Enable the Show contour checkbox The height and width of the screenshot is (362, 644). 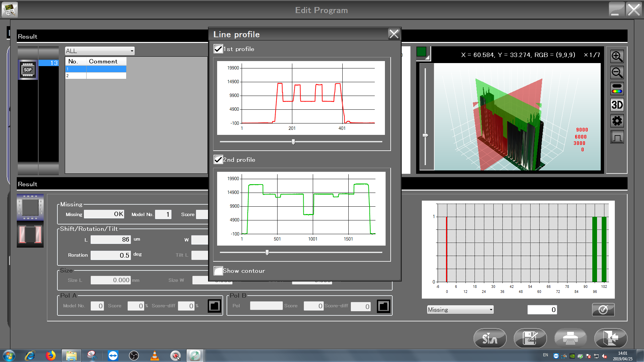(x=218, y=271)
